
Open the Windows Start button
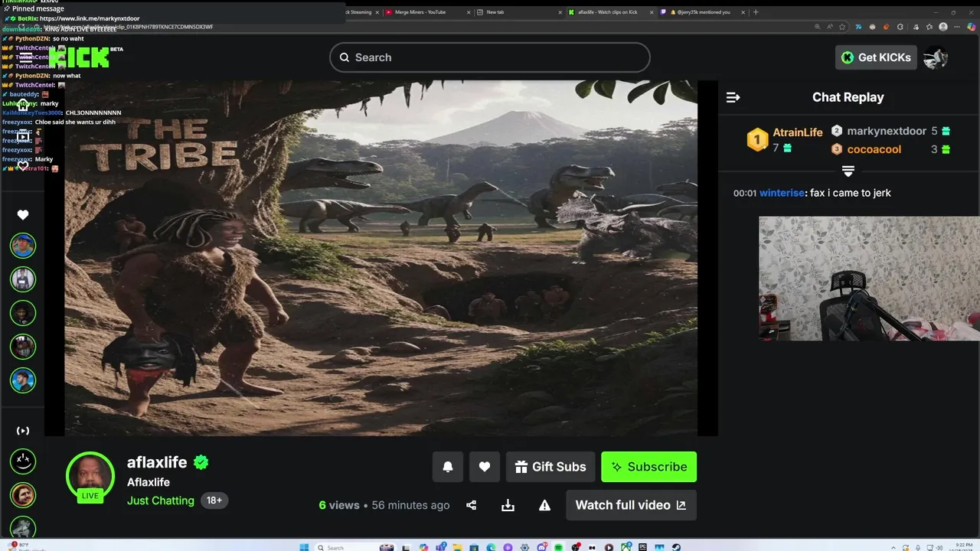click(303, 547)
